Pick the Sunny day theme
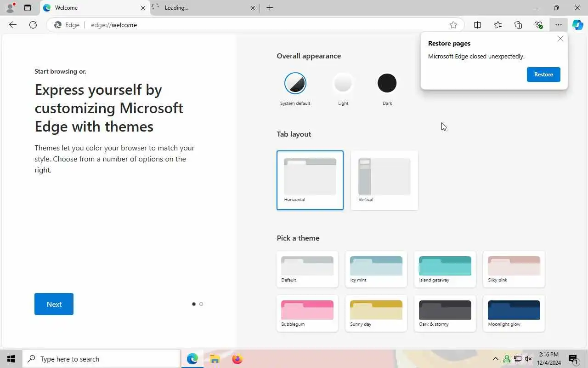588x368 pixels. (376, 313)
